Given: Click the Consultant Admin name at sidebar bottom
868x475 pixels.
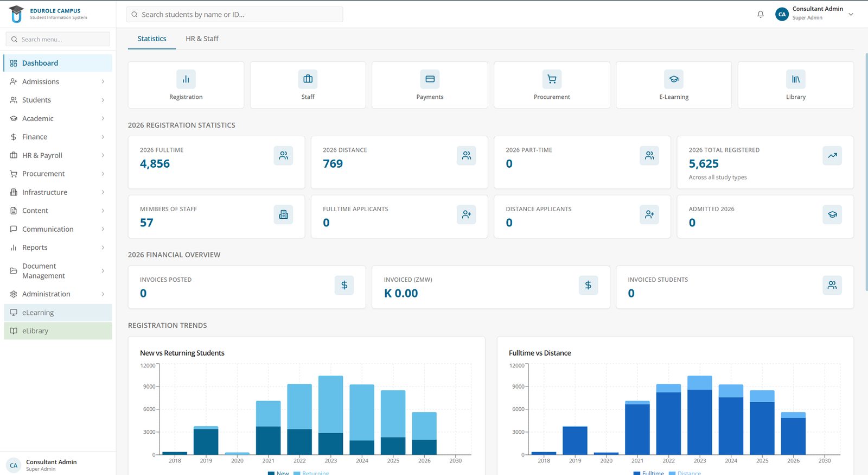Looking at the screenshot, I should [52, 463].
